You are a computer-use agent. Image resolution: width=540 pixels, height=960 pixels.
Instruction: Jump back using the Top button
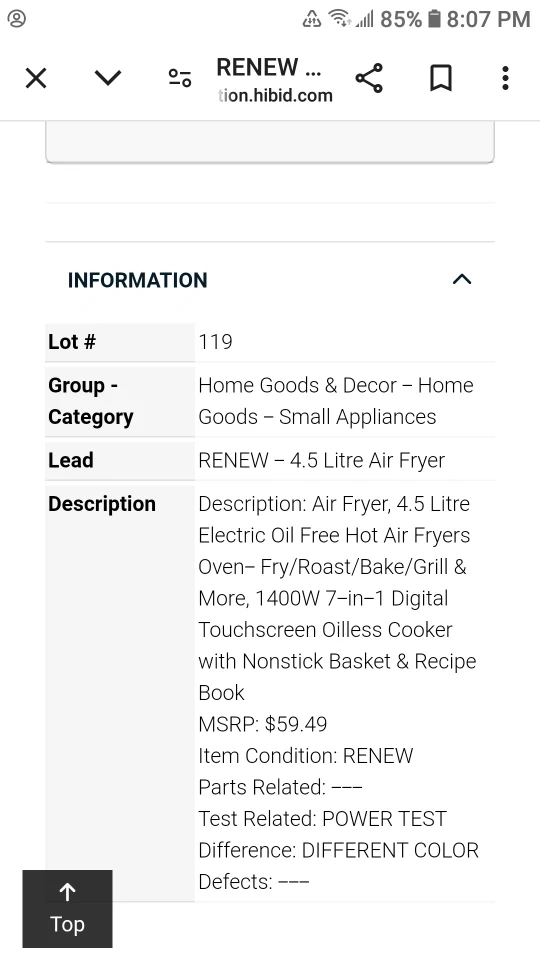[67, 909]
